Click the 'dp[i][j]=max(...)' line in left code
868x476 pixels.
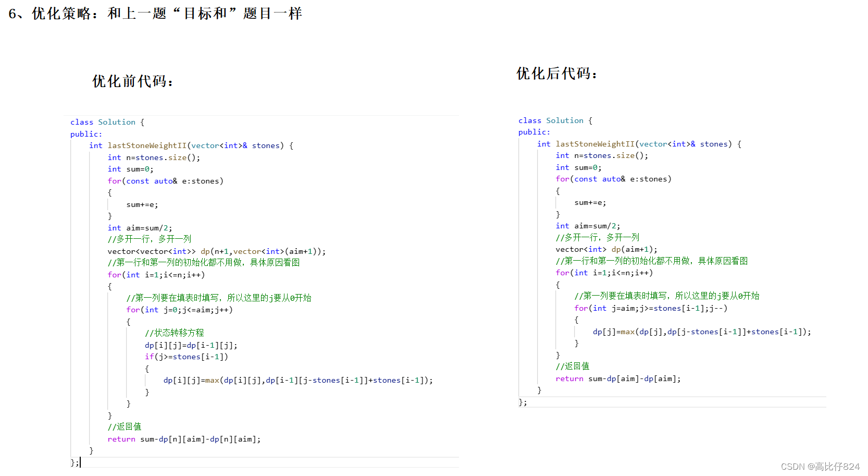298,380
